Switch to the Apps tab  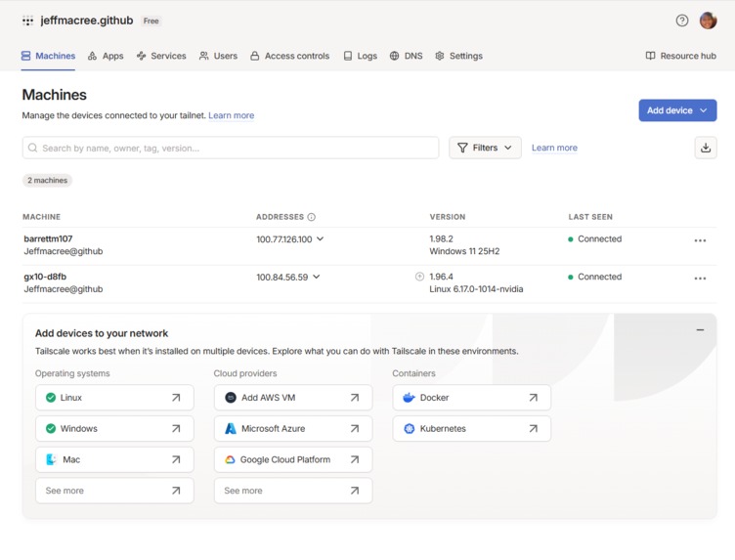(x=106, y=56)
